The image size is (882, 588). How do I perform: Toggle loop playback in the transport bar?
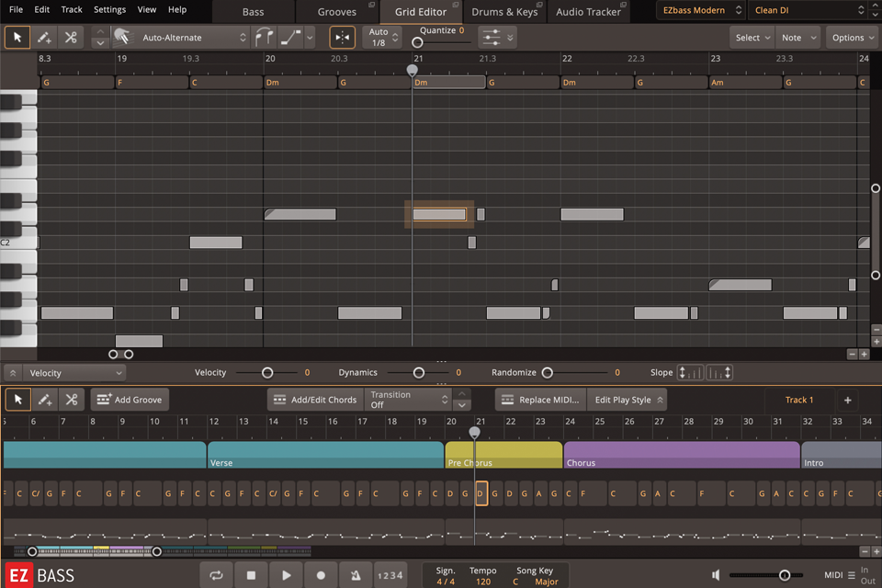click(x=217, y=575)
